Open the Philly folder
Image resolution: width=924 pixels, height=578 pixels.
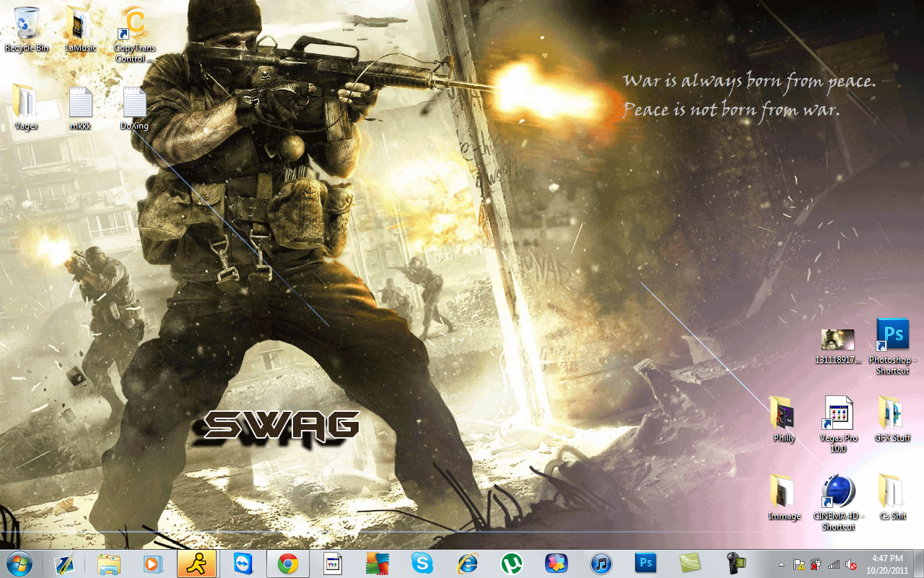coord(784,419)
